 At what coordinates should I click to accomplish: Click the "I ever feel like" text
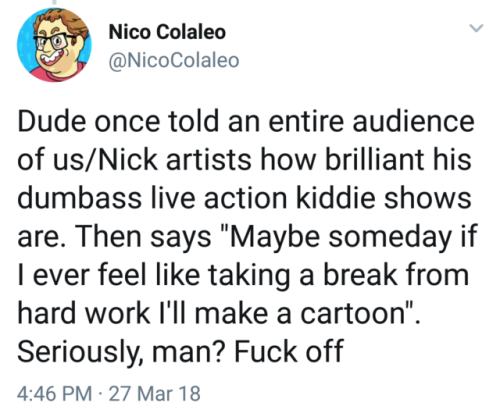[109, 276]
